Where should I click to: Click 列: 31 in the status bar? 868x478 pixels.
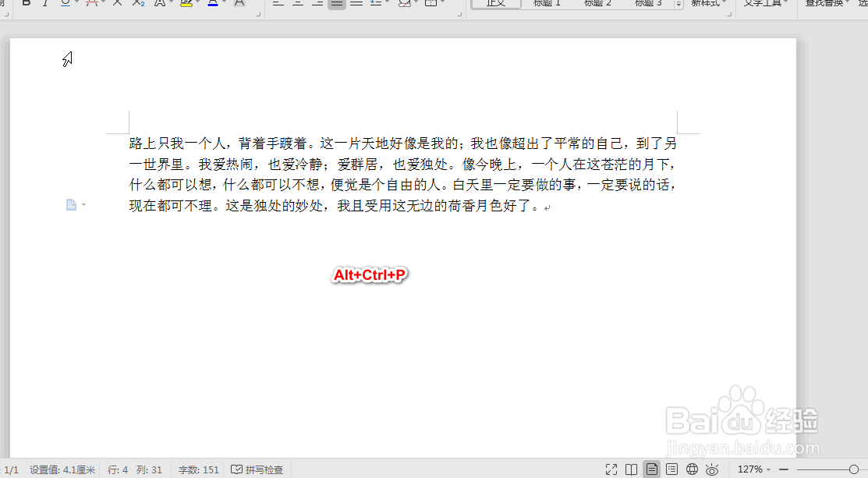150,469
